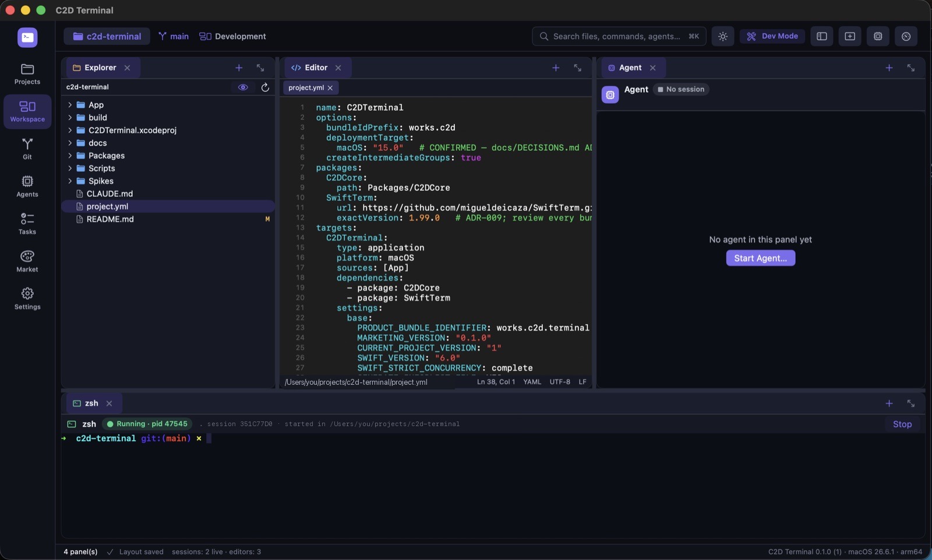
Task: Select the project.yml editor file tab
Action: [x=310, y=88]
